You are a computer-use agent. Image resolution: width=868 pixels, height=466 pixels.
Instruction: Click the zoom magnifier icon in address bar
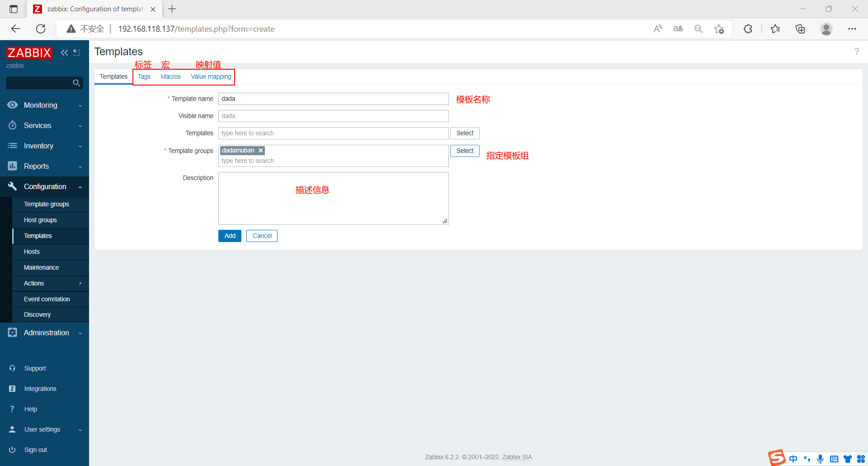(x=698, y=29)
